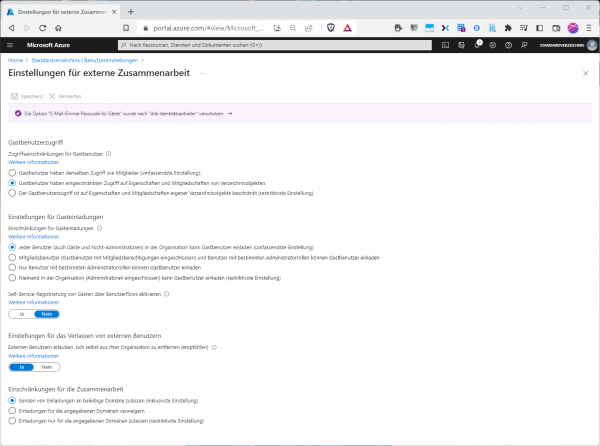Open the Extensions puzzle piece icon
Screen dimensions: 600x446
(x=508, y=28)
